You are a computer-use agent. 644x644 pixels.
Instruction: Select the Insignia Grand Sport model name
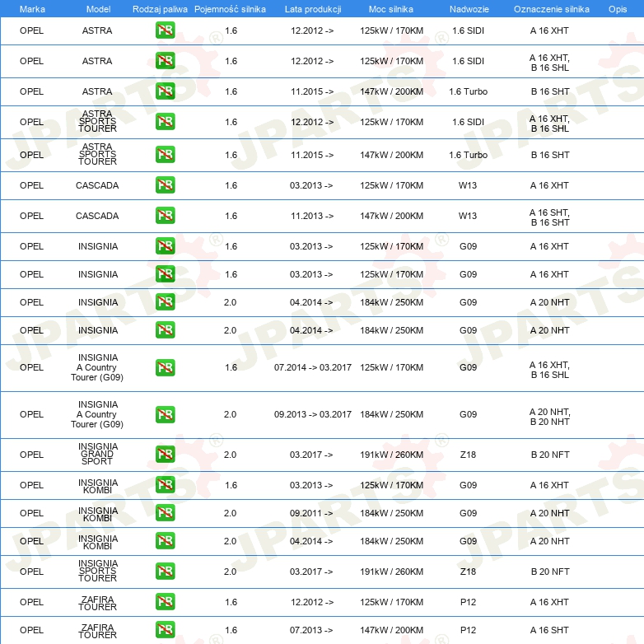pyautogui.click(x=97, y=455)
